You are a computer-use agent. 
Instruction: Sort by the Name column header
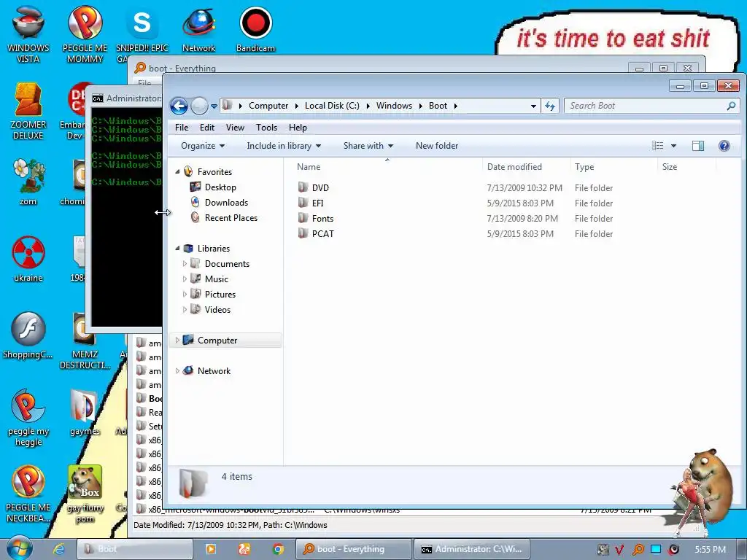309,167
